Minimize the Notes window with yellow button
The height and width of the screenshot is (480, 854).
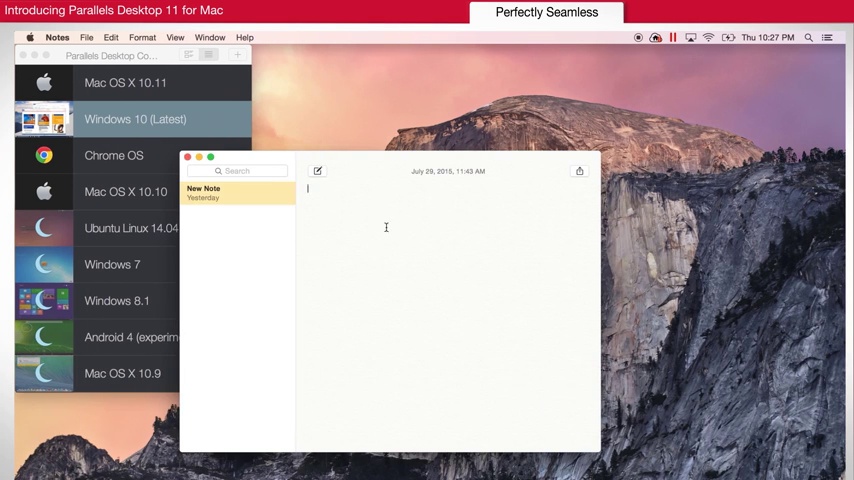pyautogui.click(x=199, y=157)
